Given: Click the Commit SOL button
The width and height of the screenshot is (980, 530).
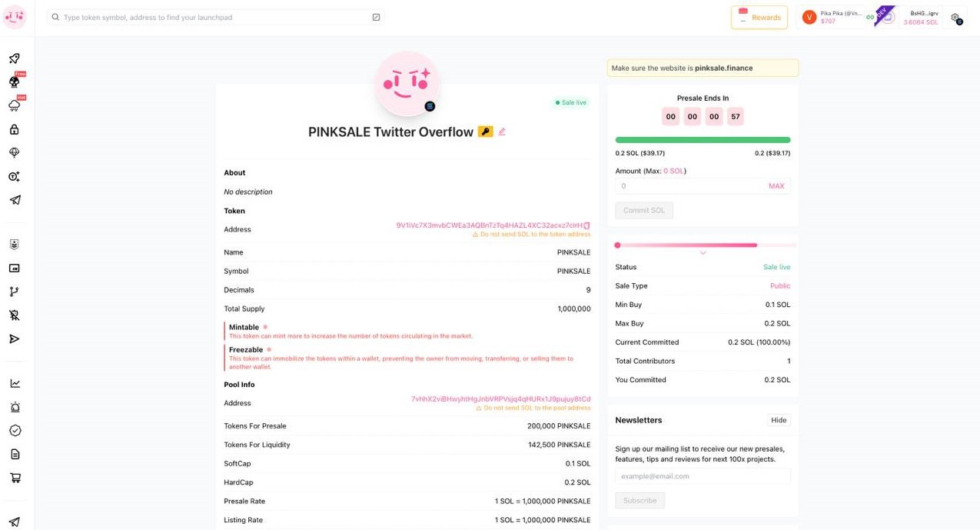Looking at the screenshot, I should pyautogui.click(x=644, y=210).
